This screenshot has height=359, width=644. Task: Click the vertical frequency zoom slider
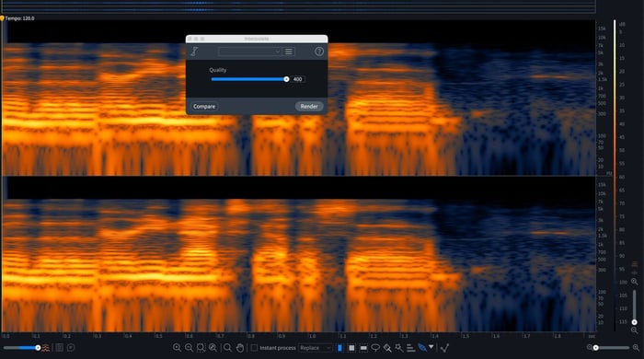635,307
